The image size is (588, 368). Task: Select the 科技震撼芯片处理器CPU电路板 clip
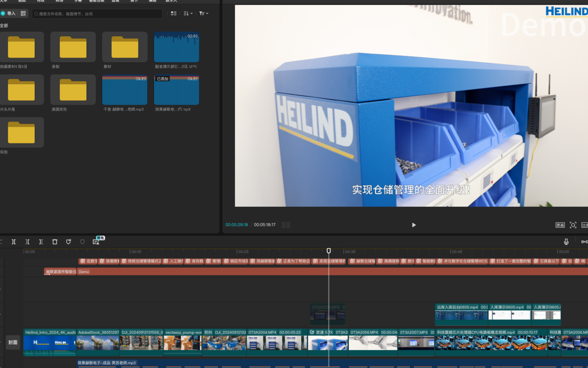pyautogui.click(x=491, y=342)
